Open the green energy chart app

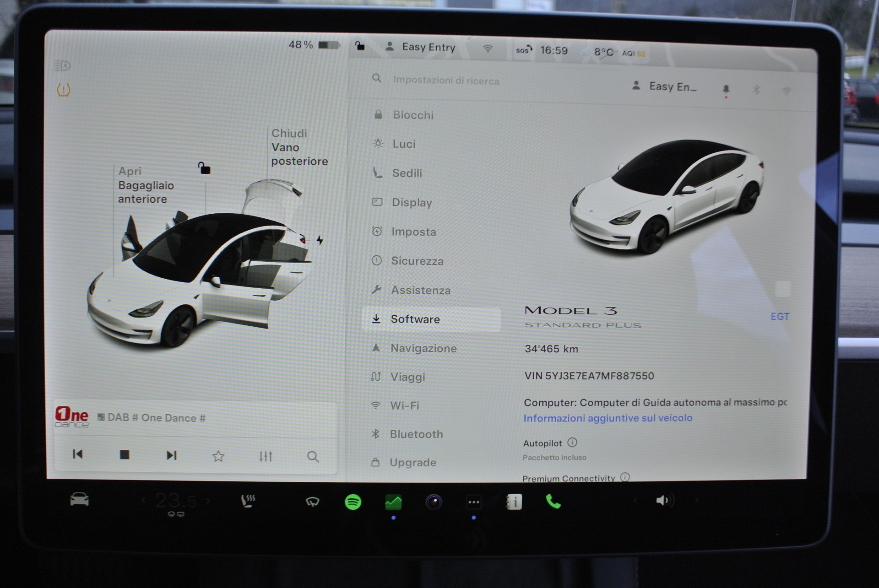coord(393,502)
